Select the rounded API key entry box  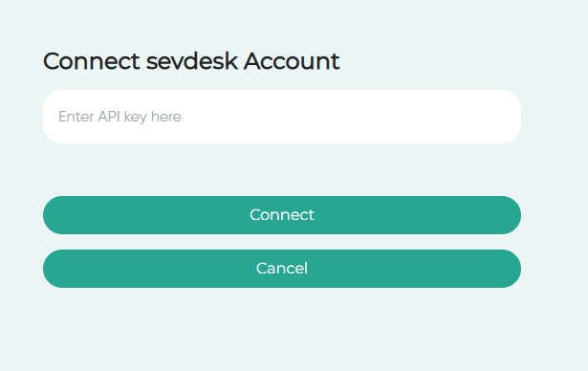282,117
